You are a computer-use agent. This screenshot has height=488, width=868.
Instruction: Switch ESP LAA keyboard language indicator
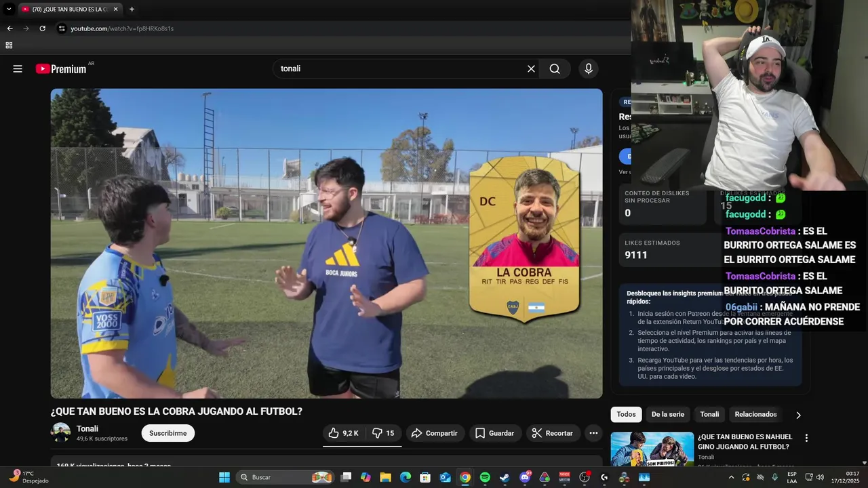click(792, 477)
